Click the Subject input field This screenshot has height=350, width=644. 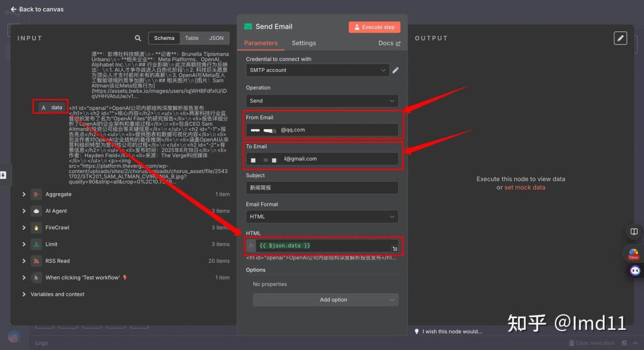321,188
